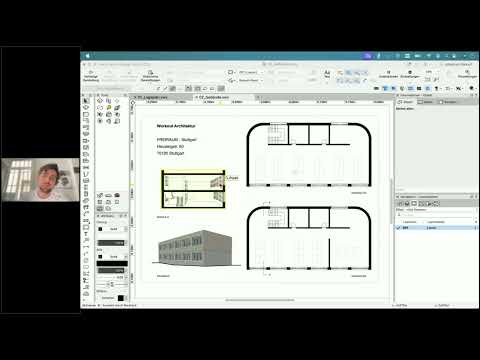480x360 pixels.
Task: Click first tool in the Tool Sets palette
Action: pos(100,101)
